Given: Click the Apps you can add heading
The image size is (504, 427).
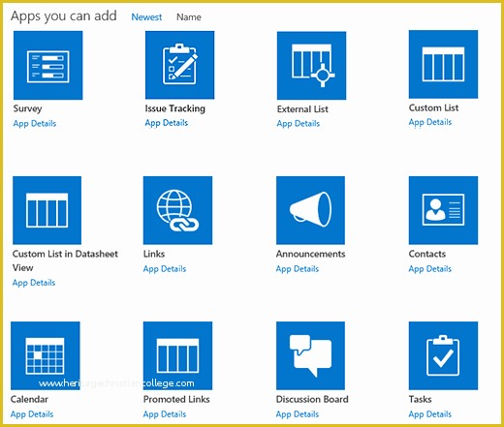Looking at the screenshot, I should tap(64, 16).
